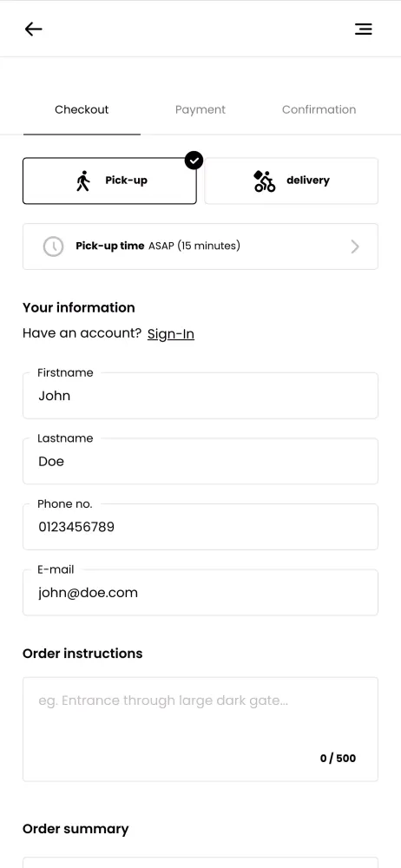This screenshot has width=401, height=868.
Task: Open the hamburger menu icon
Action: tap(364, 29)
